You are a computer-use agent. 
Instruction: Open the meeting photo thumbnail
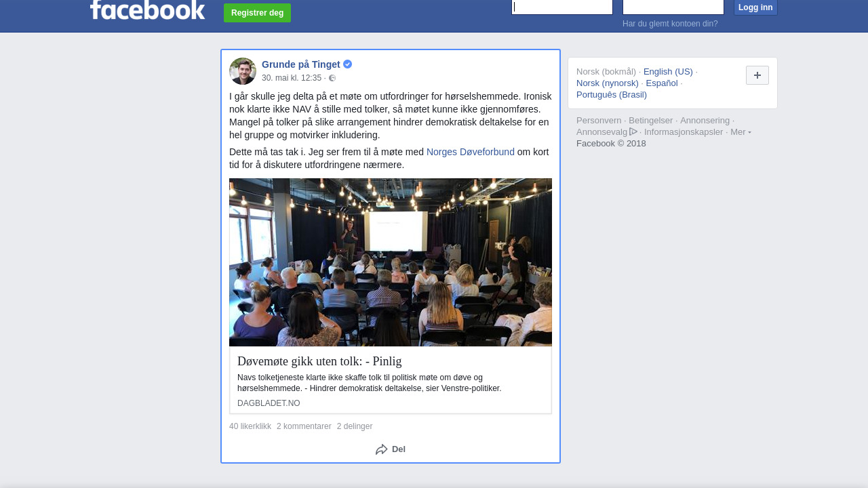[391, 262]
